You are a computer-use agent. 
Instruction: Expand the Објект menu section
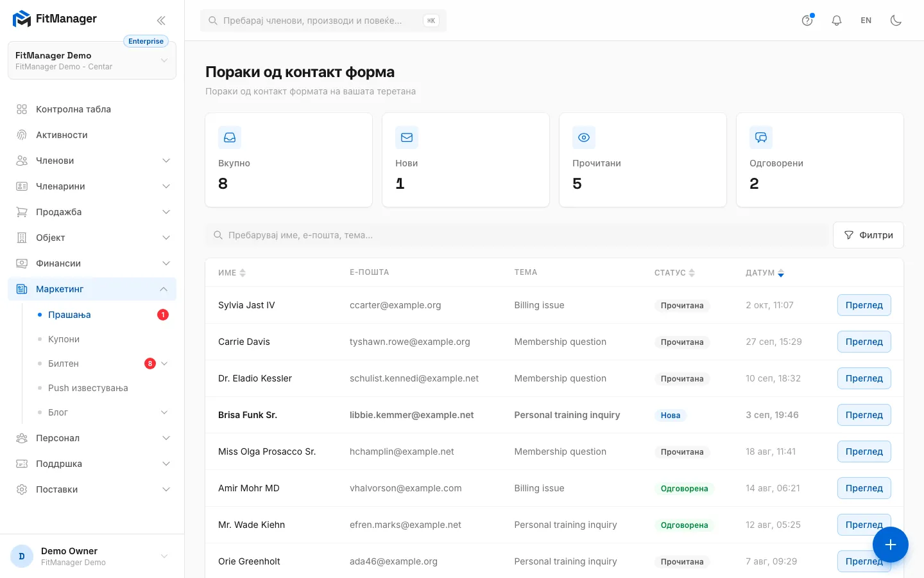[92, 238]
